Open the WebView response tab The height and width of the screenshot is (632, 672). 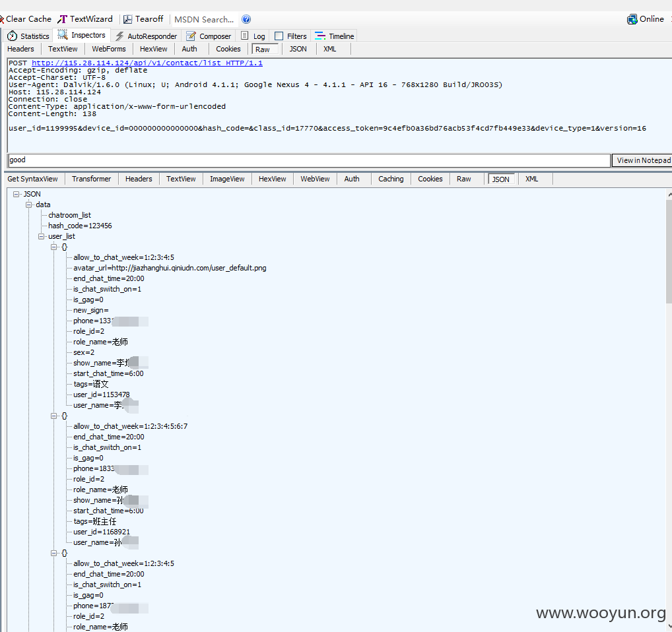[x=315, y=179]
